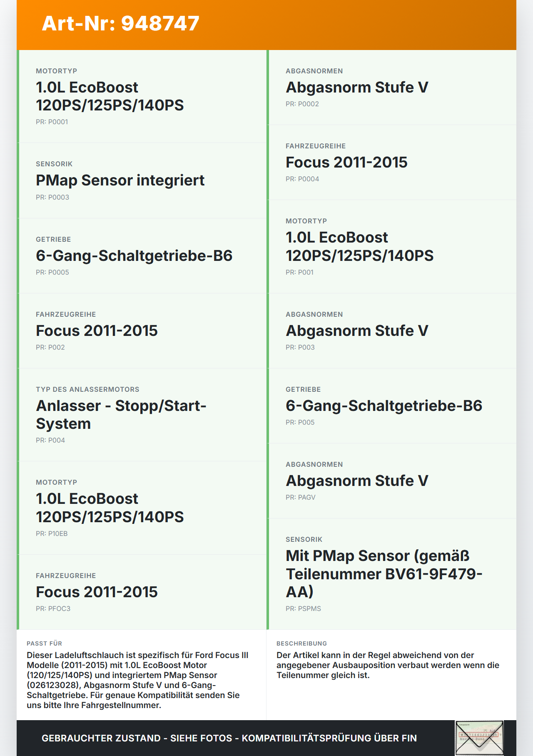533x756 pixels.
Task: Select the Motortyp card with PR: P0001
Action: (x=142, y=96)
